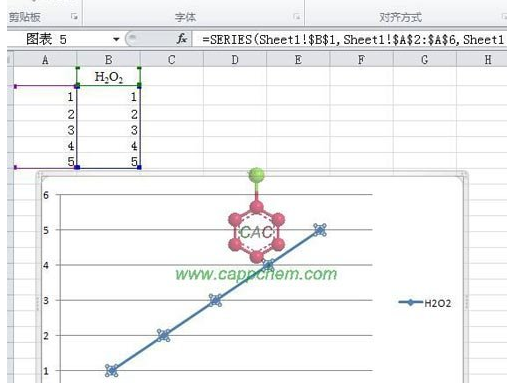Screen dimensions: 509x383
Task: Select column G header
Action: click(x=424, y=60)
